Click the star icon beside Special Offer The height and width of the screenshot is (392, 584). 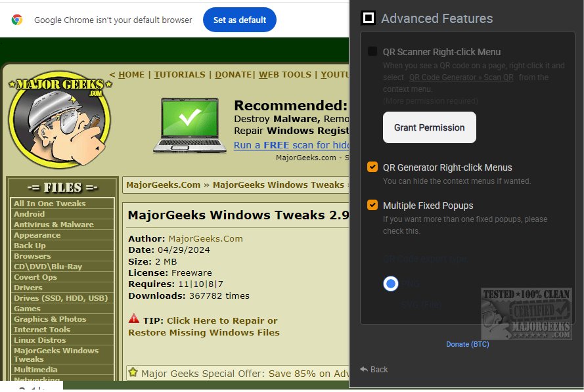133,372
